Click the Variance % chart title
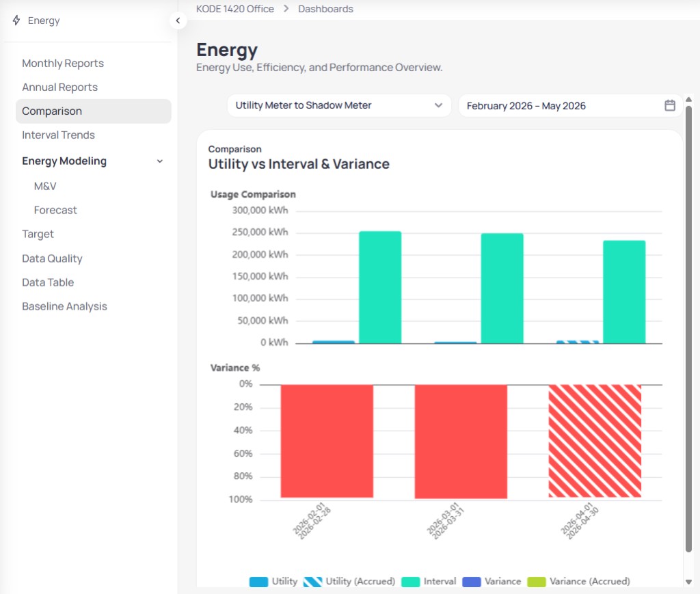The width and height of the screenshot is (700, 594). [x=235, y=368]
